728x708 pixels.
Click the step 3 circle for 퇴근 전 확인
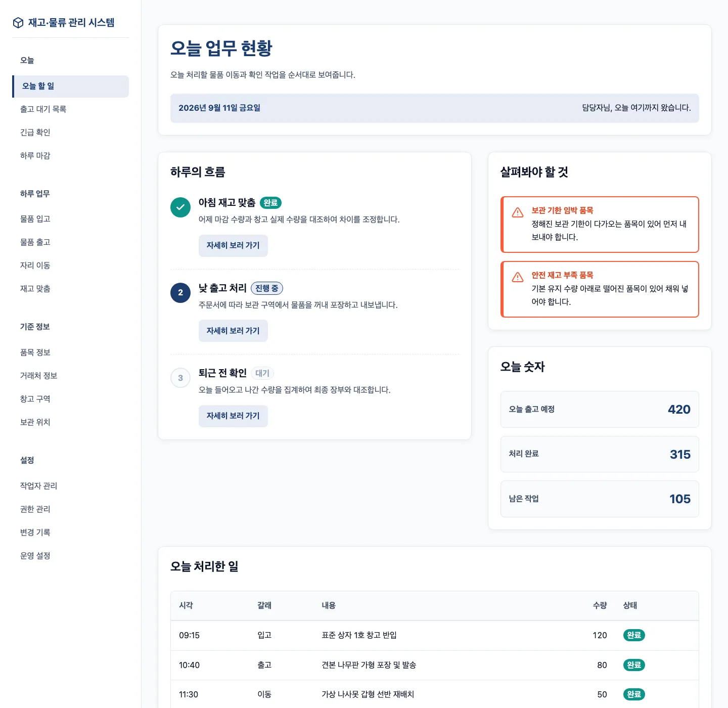[180, 378]
